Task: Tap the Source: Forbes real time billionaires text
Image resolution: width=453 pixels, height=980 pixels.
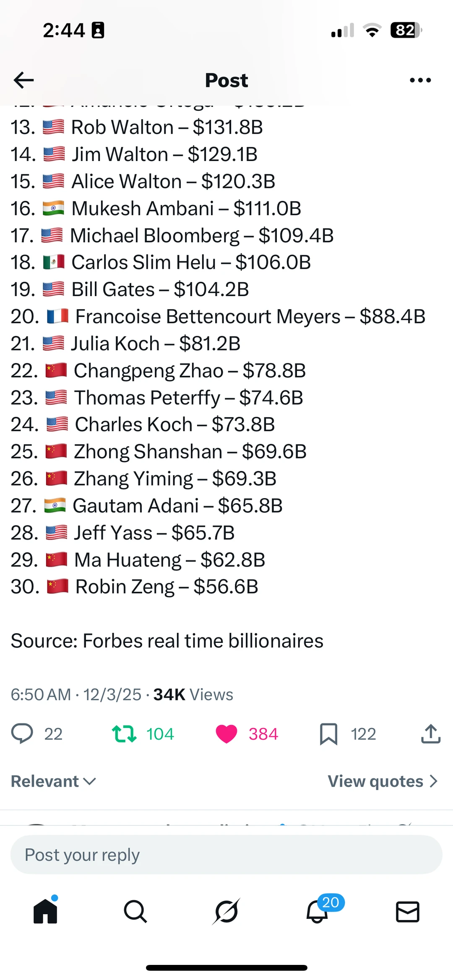Action: coord(167,641)
